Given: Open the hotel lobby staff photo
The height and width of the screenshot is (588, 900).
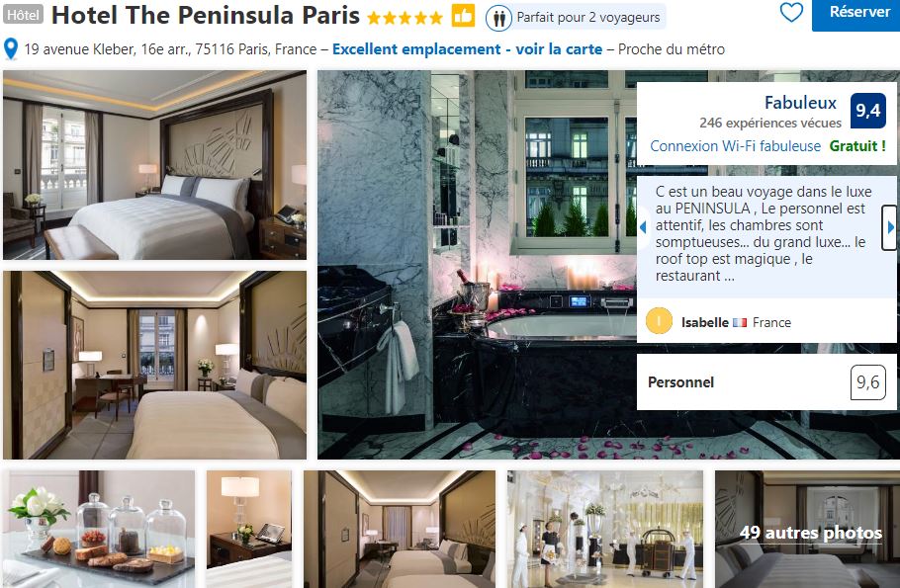Looking at the screenshot, I should tap(605, 530).
